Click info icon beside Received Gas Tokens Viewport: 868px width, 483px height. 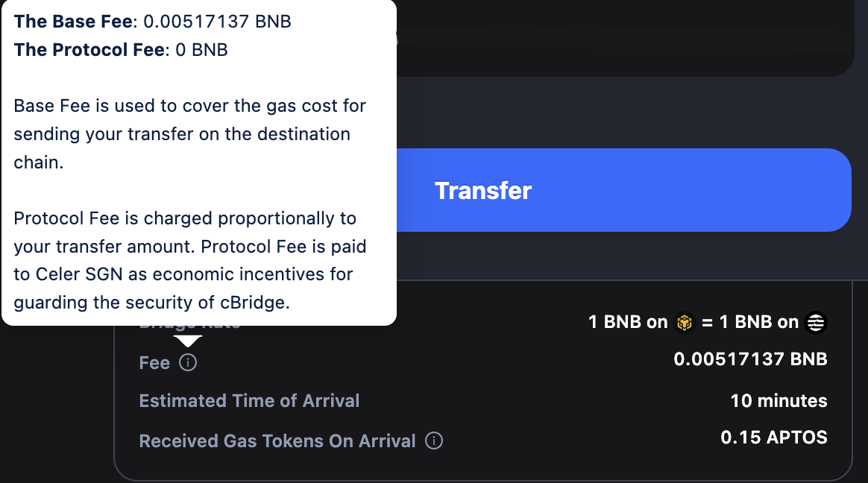434,441
